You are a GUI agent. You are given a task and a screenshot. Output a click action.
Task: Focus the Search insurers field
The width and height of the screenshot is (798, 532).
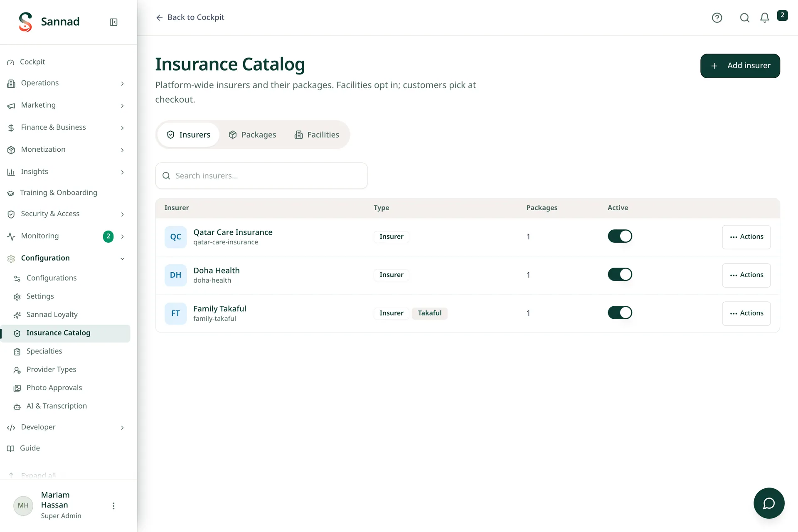tap(261, 176)
